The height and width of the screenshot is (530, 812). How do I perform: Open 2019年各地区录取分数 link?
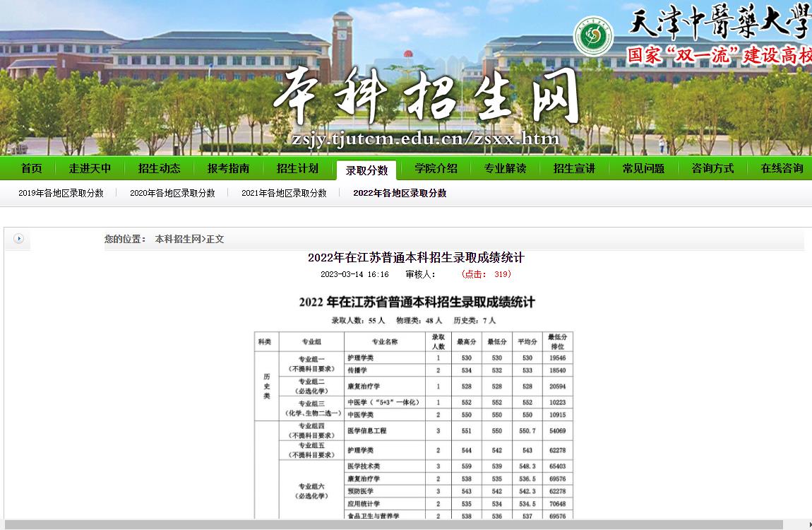pyautogui.click(x=61, y=193)
